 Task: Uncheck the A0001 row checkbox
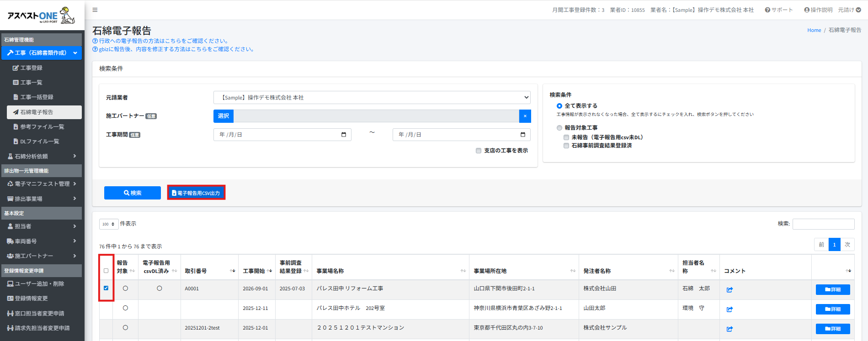tap(106, 288)
